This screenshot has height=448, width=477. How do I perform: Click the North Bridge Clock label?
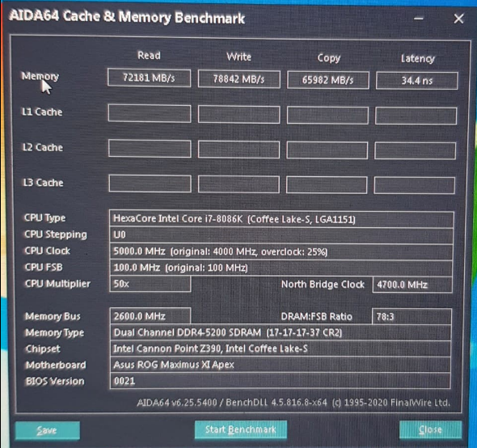323,285
